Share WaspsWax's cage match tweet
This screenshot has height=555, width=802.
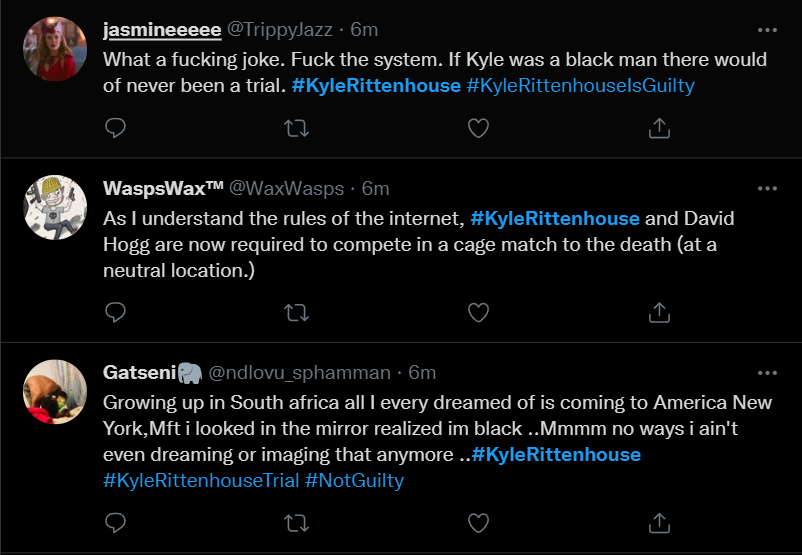point(659,313)
